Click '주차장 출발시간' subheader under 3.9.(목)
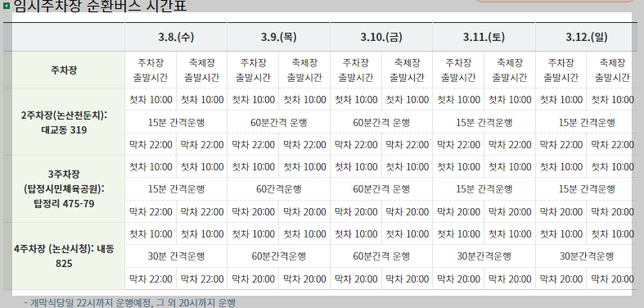 253,70
